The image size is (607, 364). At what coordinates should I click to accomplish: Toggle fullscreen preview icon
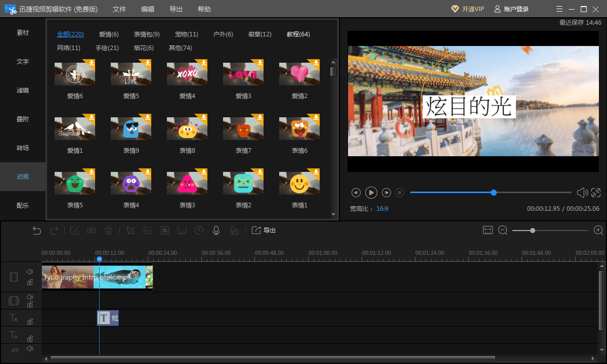coord(596,192)
